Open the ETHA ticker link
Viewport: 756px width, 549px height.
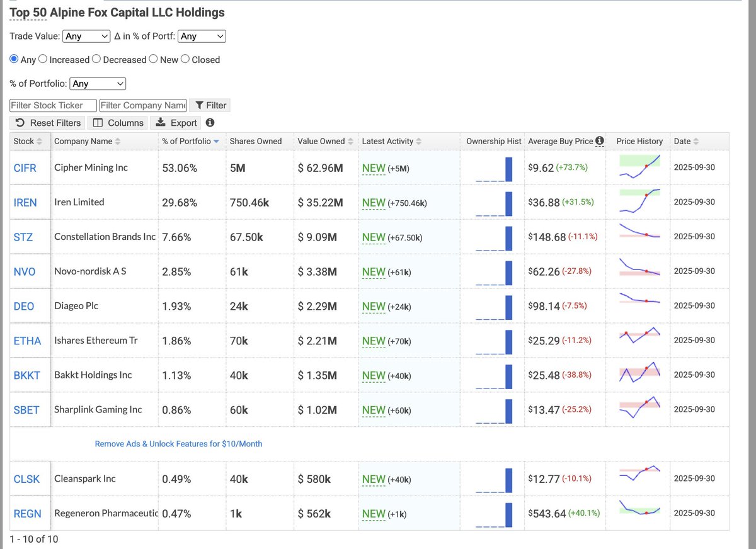(x=27, y=341)
